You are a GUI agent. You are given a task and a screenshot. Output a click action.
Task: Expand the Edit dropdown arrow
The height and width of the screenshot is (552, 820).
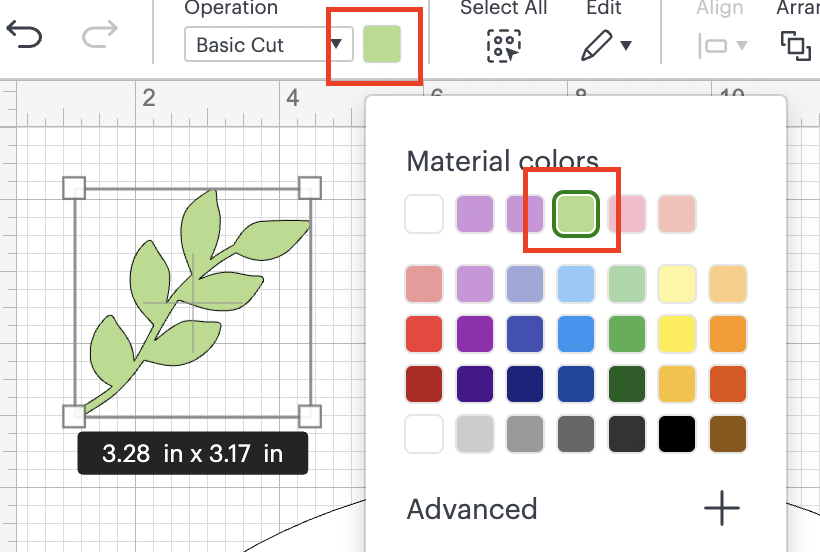click(x=626, y=45)
